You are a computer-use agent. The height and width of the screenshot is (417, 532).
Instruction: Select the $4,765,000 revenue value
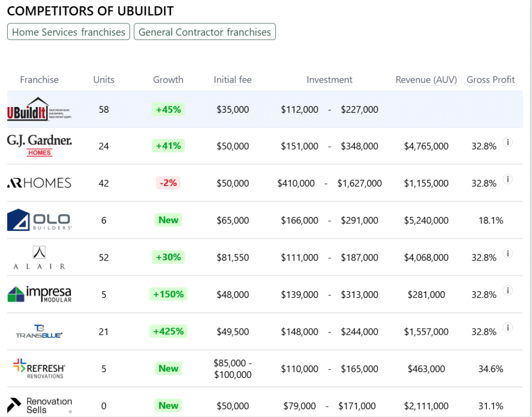(x=426, y=146)
